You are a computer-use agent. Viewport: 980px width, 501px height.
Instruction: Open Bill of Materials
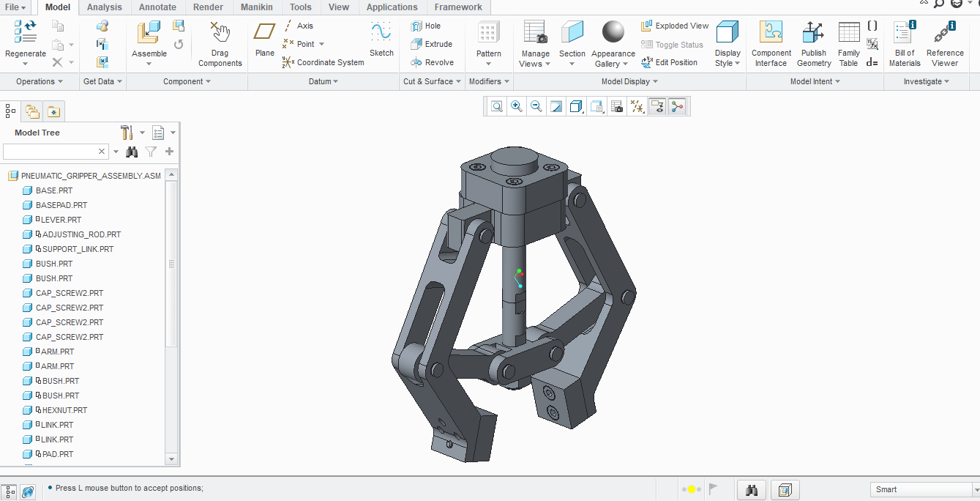coord(905,43)
